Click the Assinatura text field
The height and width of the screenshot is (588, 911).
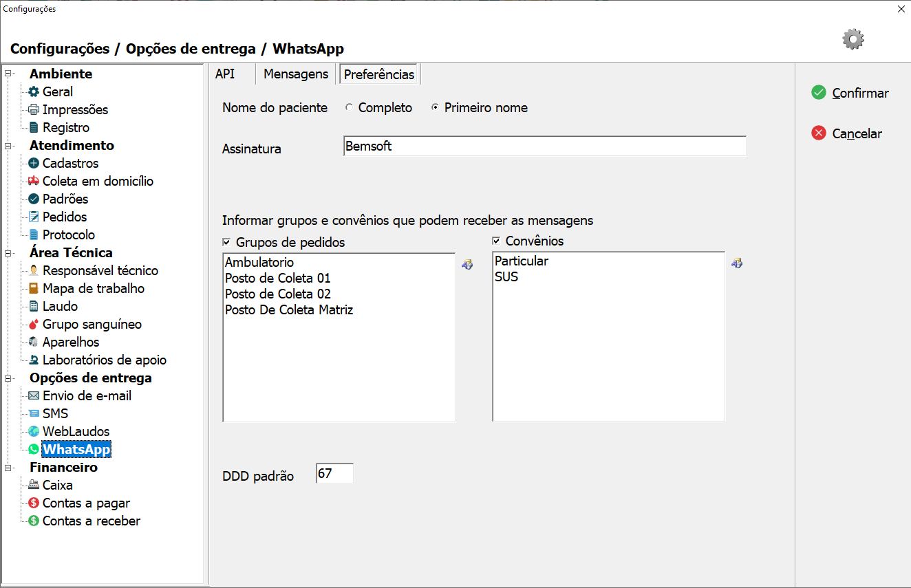[545, 146]
